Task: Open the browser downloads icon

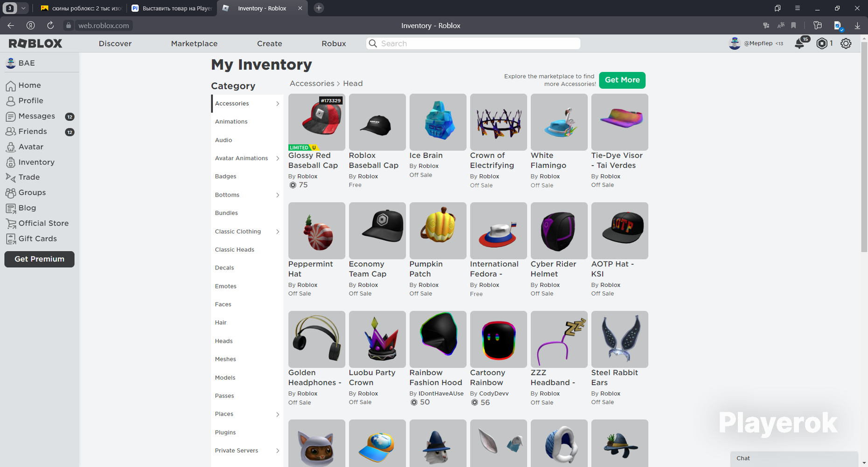Action: (857, 26)
